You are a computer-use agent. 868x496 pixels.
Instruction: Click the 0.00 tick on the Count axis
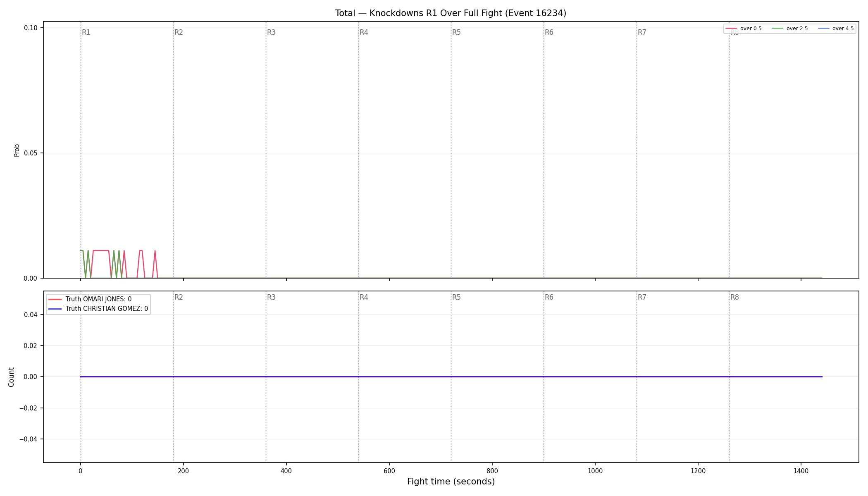pyautogui.click(x=31, y=377)
